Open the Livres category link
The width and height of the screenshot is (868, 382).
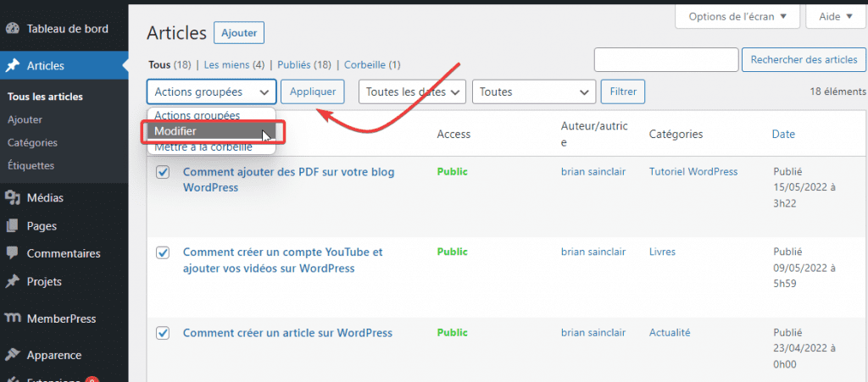(x=662, y=252)
